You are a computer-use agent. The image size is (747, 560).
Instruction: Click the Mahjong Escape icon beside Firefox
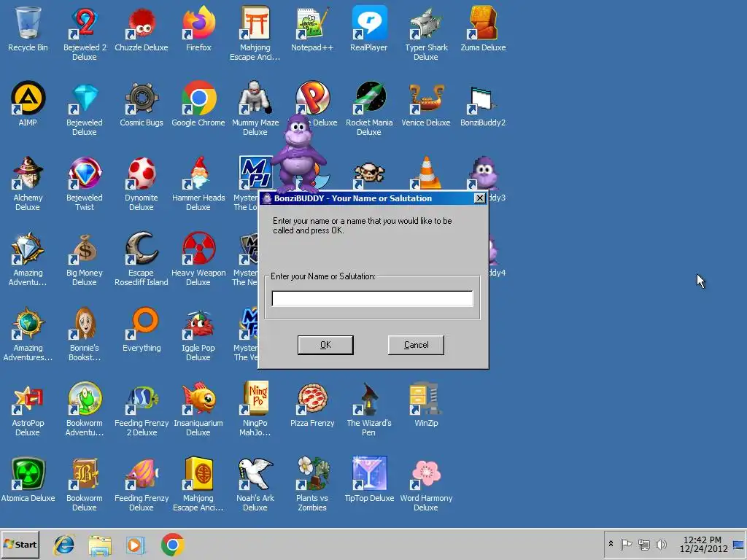(x=255, y=32)
